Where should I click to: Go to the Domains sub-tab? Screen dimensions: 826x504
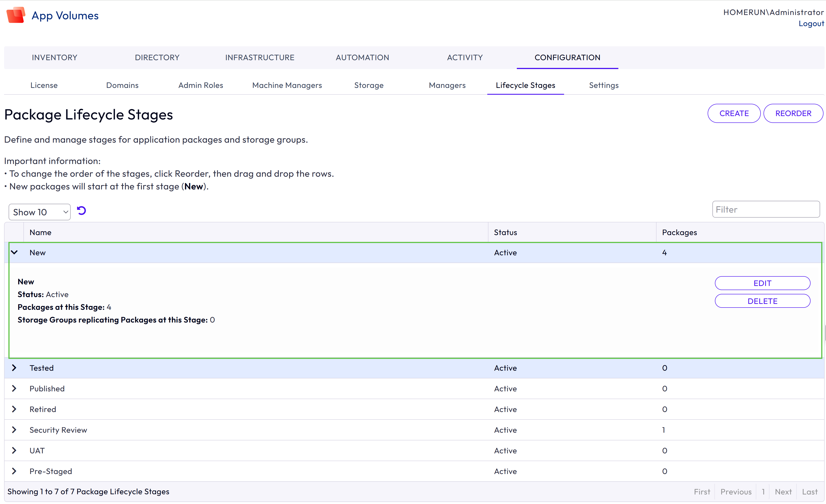122,85
